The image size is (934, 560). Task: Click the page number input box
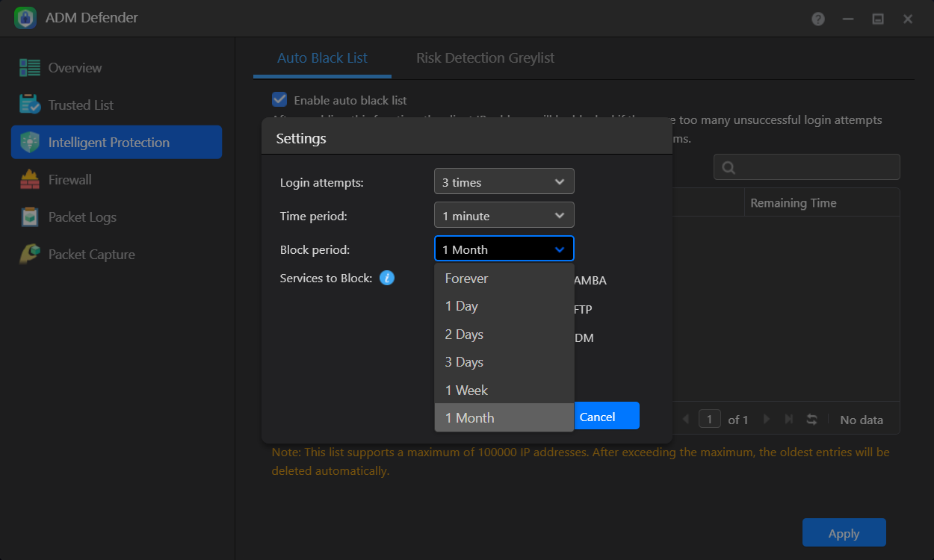(x=709, y=419)
